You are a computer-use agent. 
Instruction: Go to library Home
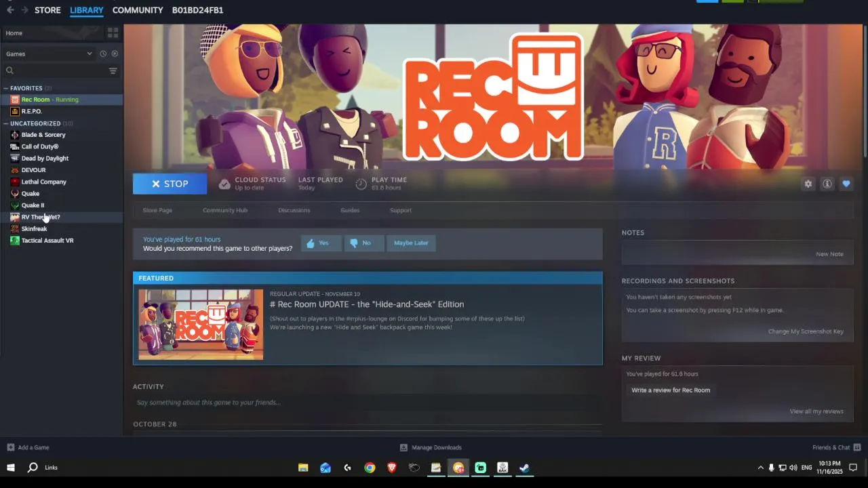(x=53, y=33)
